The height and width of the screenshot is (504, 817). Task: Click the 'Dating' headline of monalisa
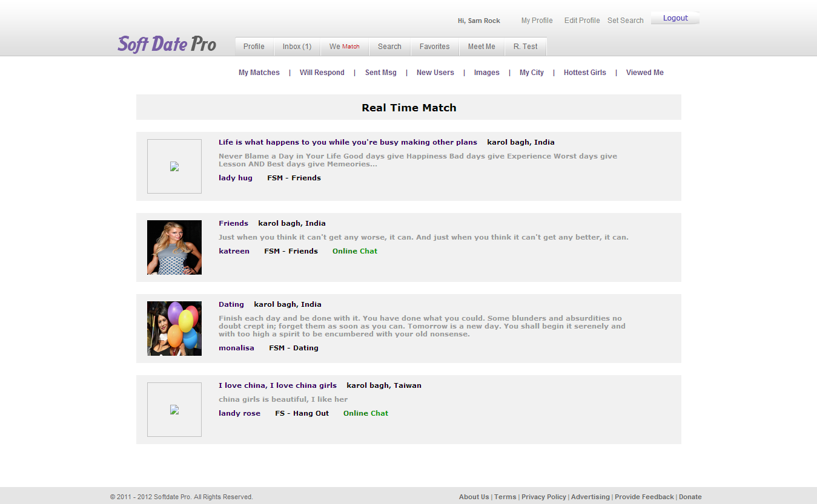(x=231, y=304)
